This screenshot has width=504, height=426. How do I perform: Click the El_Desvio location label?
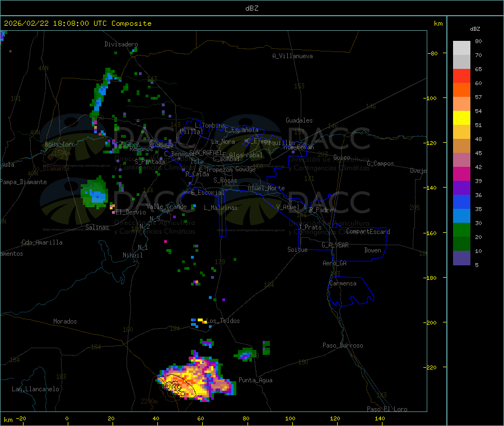point(130,212)
